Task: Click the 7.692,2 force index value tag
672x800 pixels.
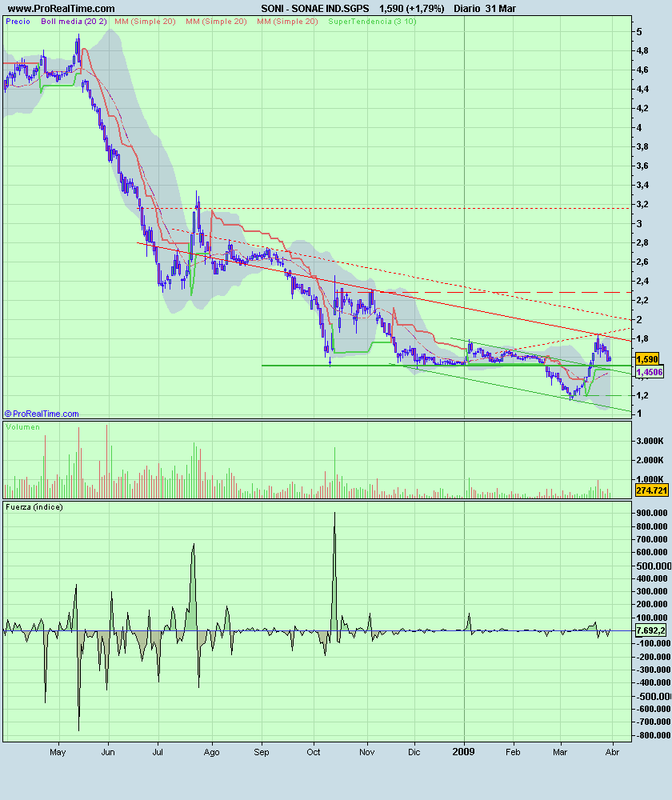Action: click(650, 630)
